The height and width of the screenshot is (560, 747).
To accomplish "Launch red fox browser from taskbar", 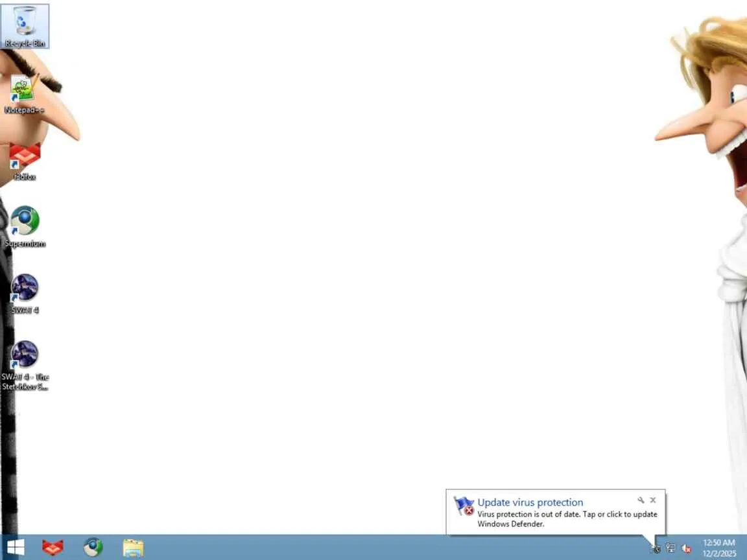I will [53, 547].
